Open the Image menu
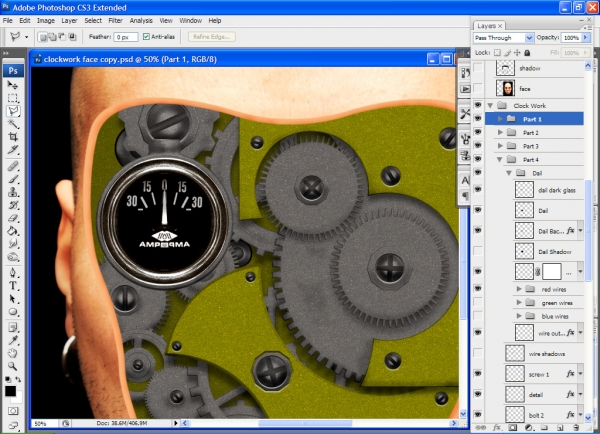600x434 pixels. [x=46, y=21]
